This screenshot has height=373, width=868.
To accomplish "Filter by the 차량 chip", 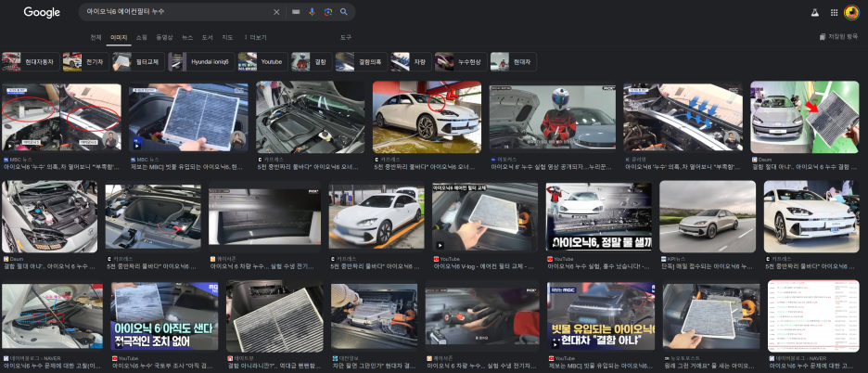I will coord(412,61).
